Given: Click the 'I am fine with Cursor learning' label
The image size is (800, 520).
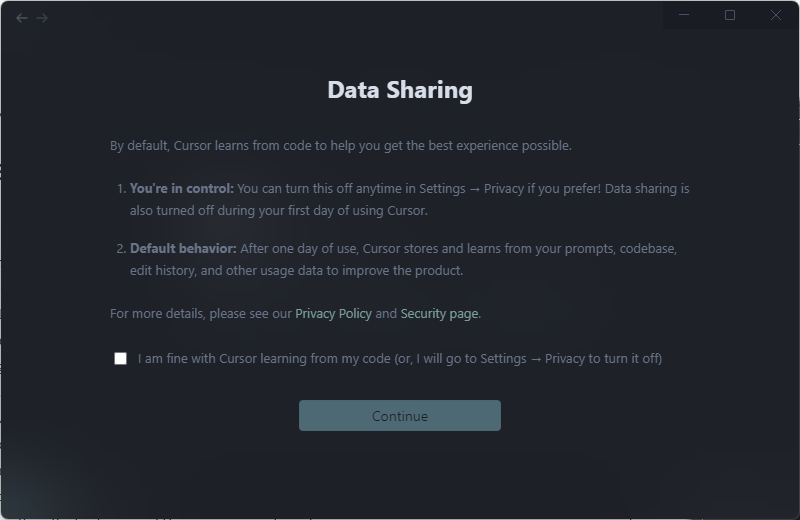Looking at the screenshot, I should [x=399, y=359].
